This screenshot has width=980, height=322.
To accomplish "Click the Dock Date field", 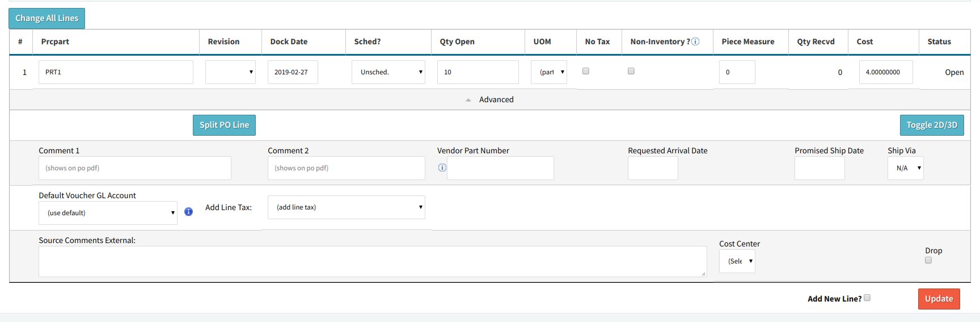I will click(x=293, y=72).
